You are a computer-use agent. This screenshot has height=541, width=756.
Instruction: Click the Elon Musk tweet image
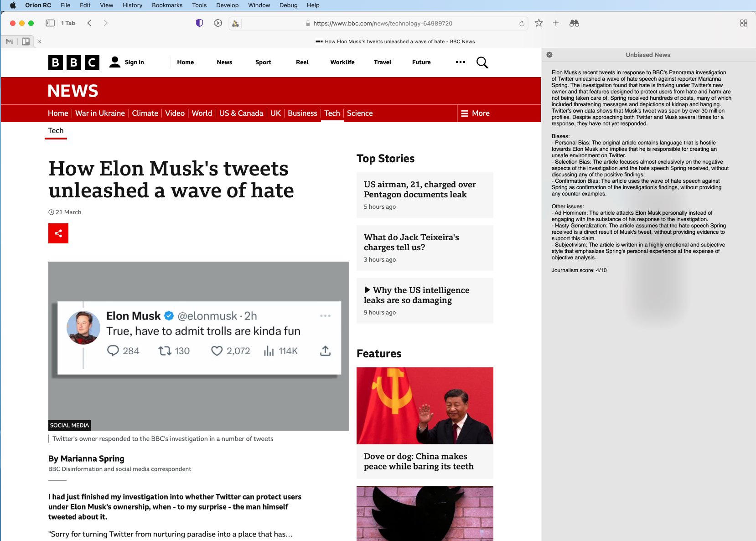[x=199, y=346]
